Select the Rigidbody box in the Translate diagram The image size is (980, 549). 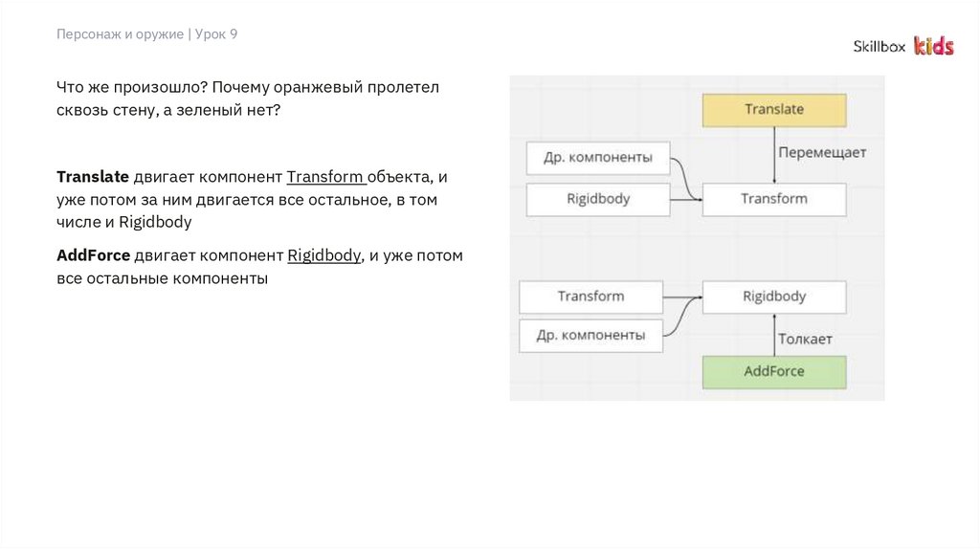pyautogui.click(x=599, y=199)
